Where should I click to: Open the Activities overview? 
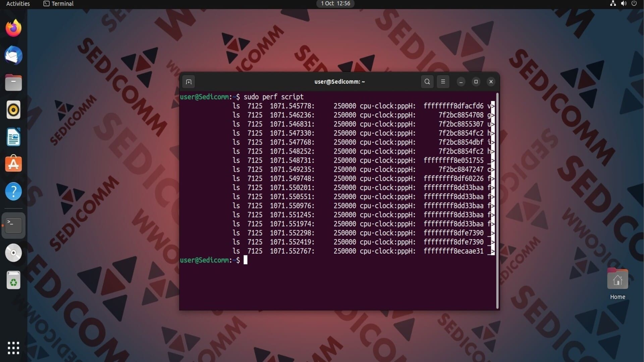point(18,3)
